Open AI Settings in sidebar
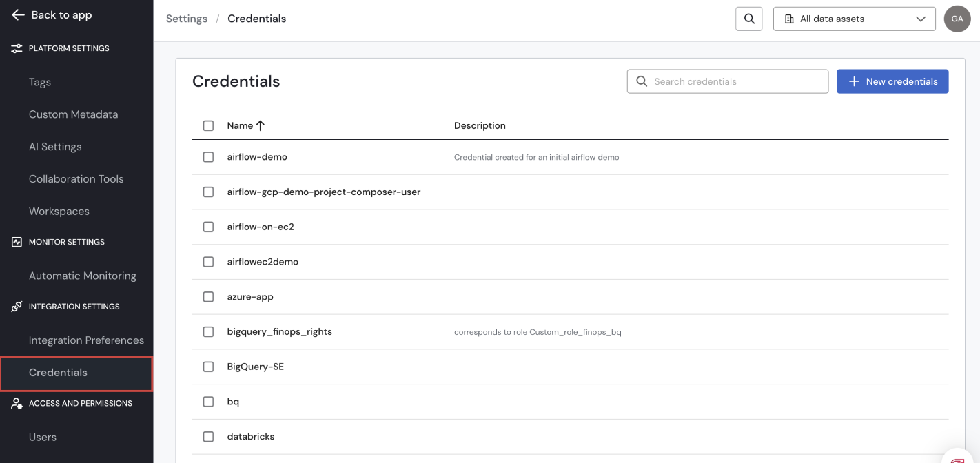Screen dimensions: 980x463 tap(55, 147)
